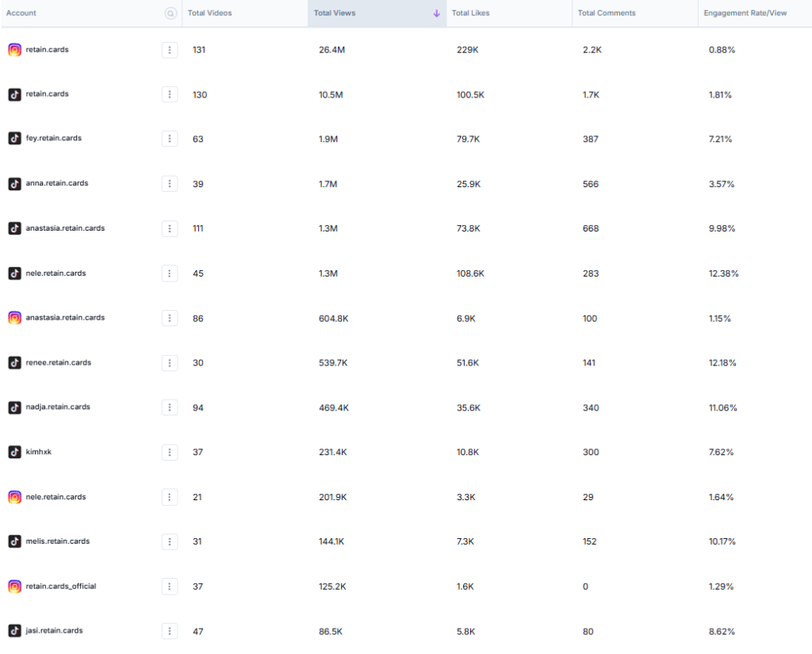This screenshot has height=654, width=812.
Task: Click the TikTok icon beside kimhxk
Action: pos(14,452)
